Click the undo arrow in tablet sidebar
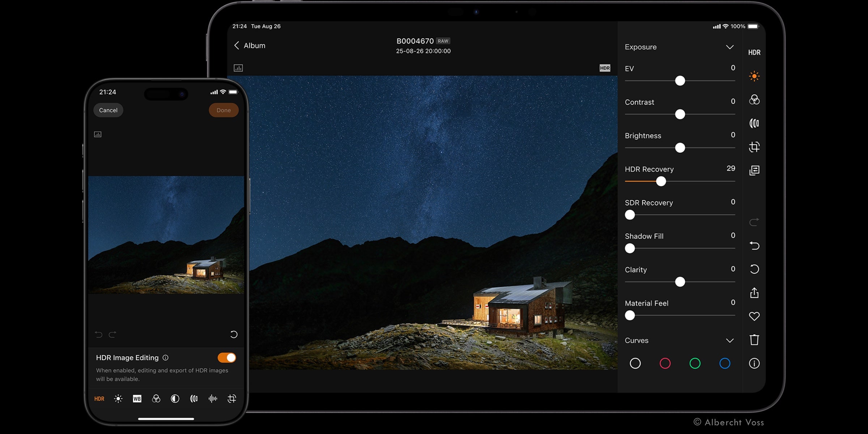 click(754, 246)
